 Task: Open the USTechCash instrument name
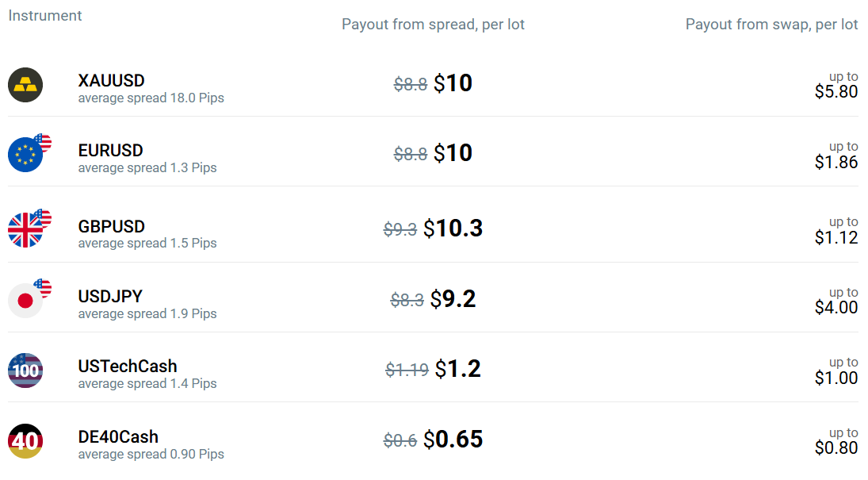128,367
